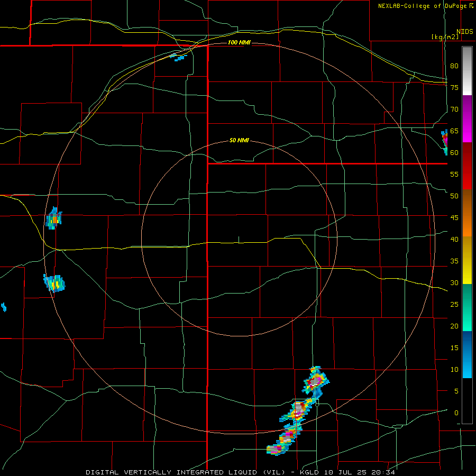Click the green color bar segment

[467, 307]
